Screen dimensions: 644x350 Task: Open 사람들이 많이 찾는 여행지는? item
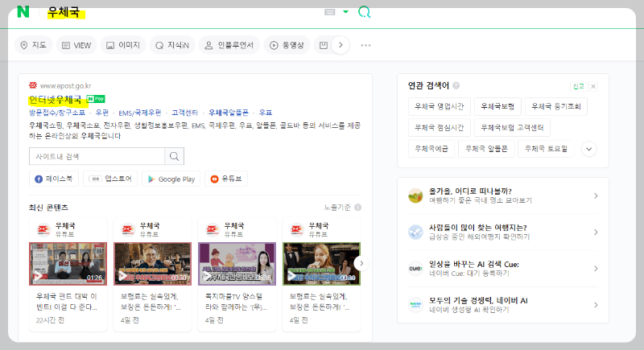pos(502,233)
